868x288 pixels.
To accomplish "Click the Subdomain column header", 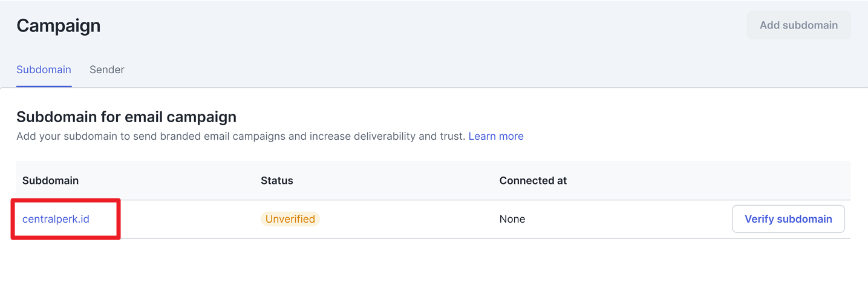I will click(x=50, y=180).
